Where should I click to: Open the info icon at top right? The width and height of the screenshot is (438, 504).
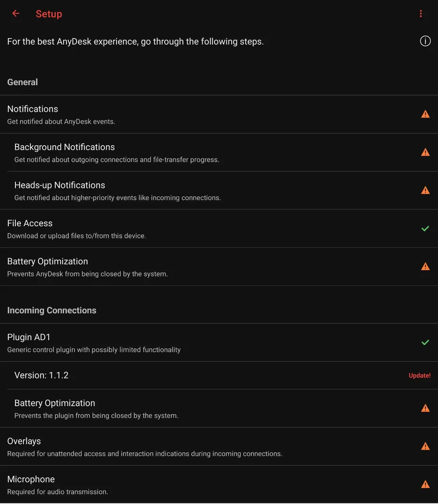coord(425,41)
